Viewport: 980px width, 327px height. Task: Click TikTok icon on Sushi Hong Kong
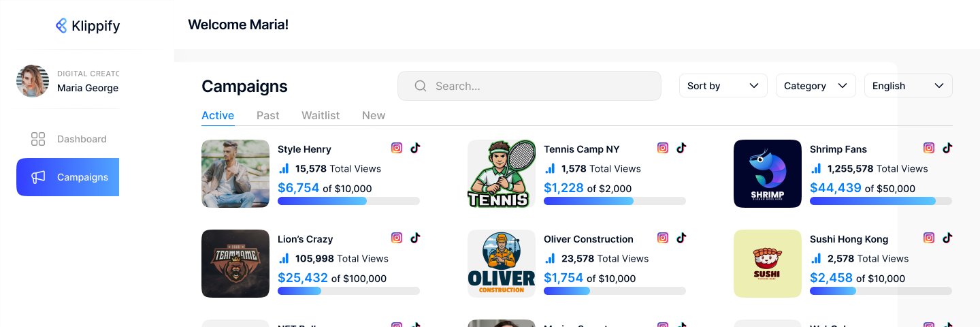pos(947,238)
